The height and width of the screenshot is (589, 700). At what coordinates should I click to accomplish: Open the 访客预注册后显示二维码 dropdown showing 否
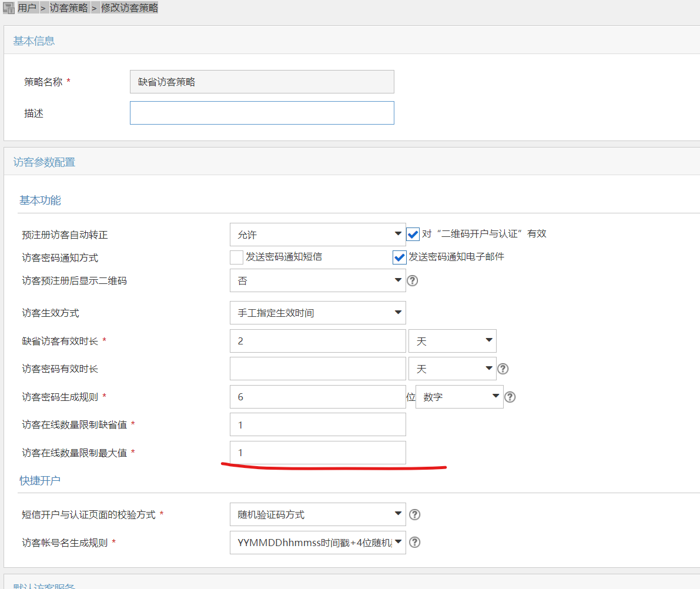(x=317, y=280)
